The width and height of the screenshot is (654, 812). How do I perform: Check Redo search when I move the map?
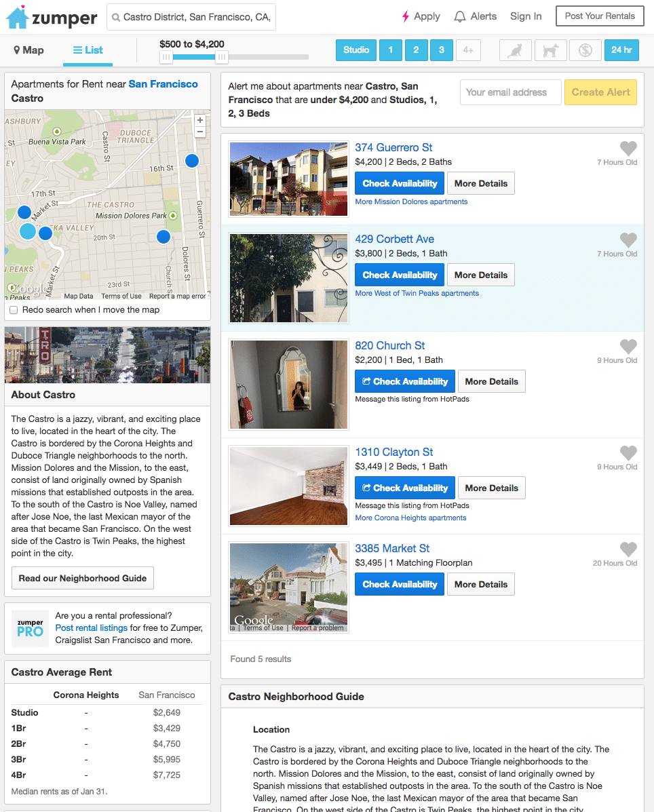(x=14, y=310)
